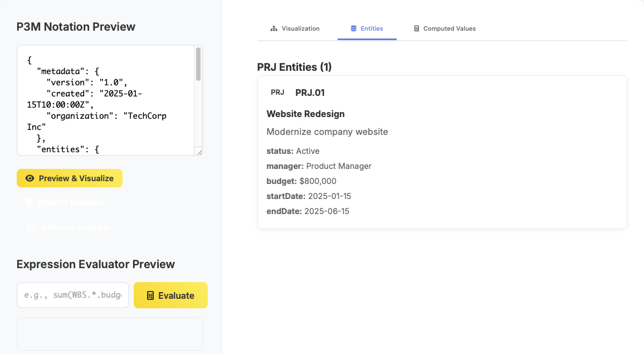Click the calculator icon beside Computed Values
The image size is (644, 354).
(416, 28)
